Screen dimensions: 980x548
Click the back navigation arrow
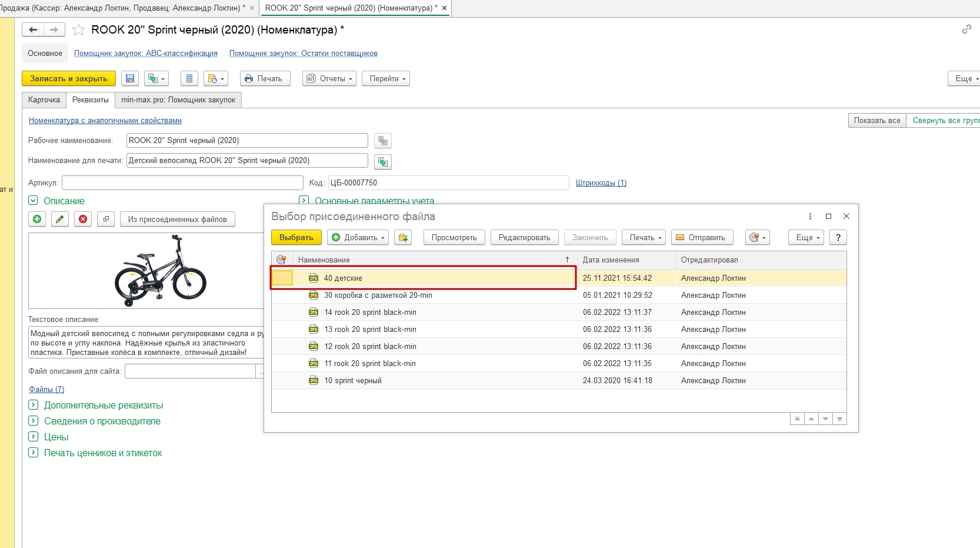click(x=33, y=30)
